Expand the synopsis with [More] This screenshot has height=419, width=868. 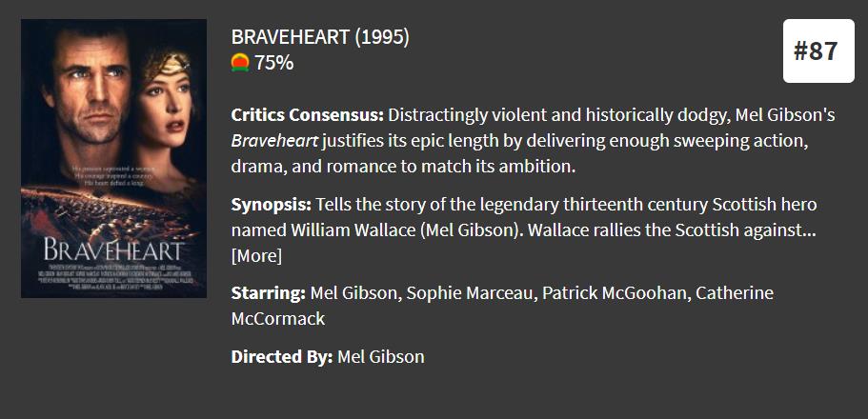click(x=256, y=255)
